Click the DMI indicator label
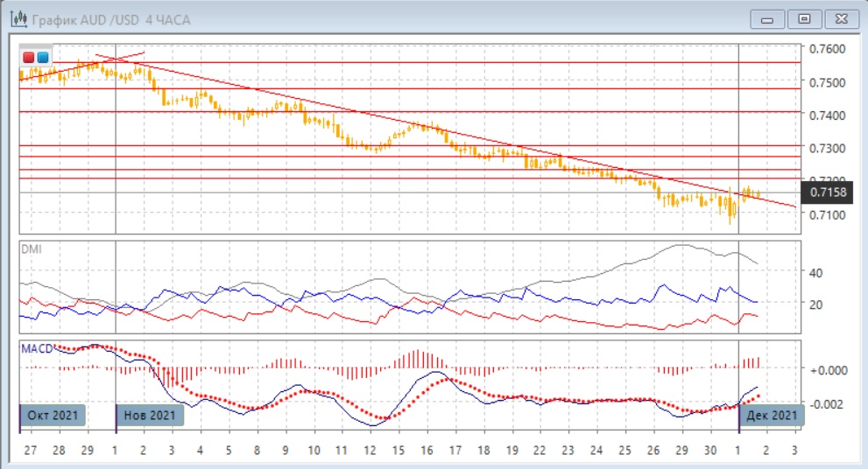 click(32, 249)
